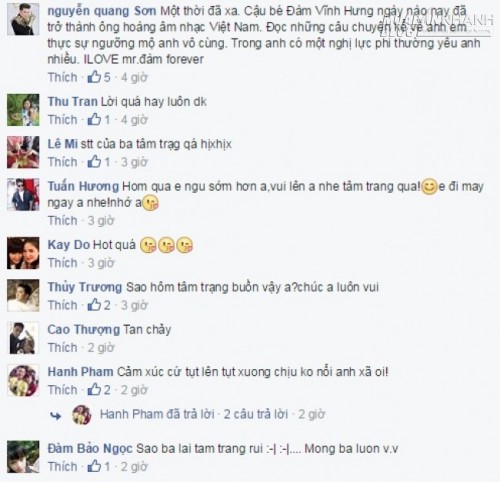The width and height of the screenshot is (500, 482).
Task: Like Tuấn Hương's comment via Thích
Action: coord(63,220)
